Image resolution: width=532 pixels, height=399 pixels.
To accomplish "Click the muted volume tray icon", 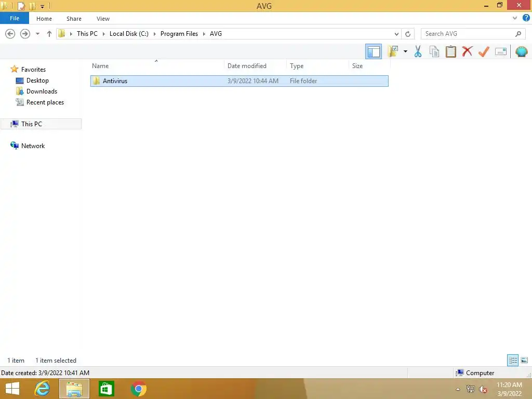I will [x=483, y=389].
